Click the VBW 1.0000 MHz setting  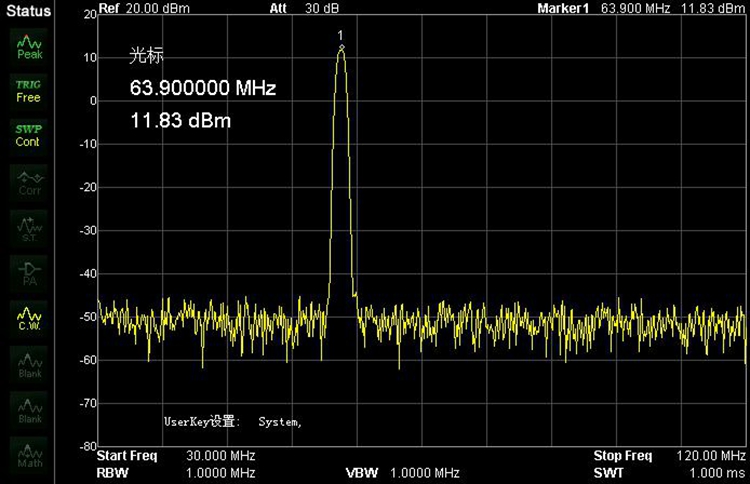(x=402, y=472)
